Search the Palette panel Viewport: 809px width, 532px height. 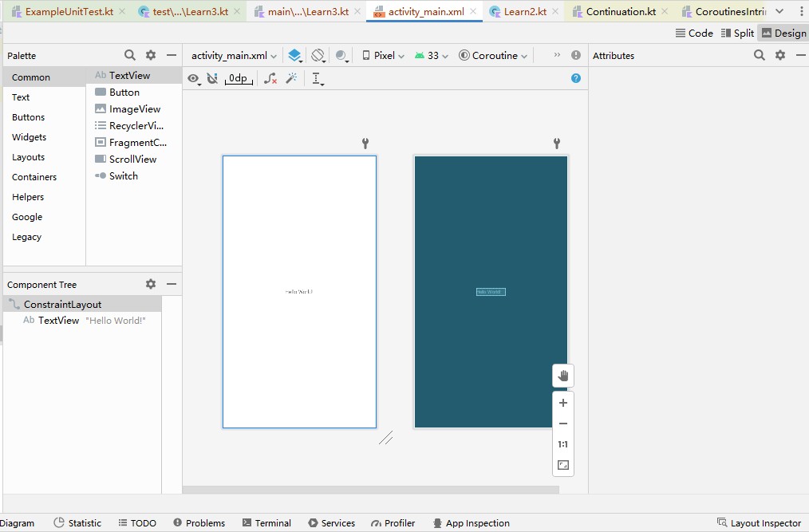(130, 55)
